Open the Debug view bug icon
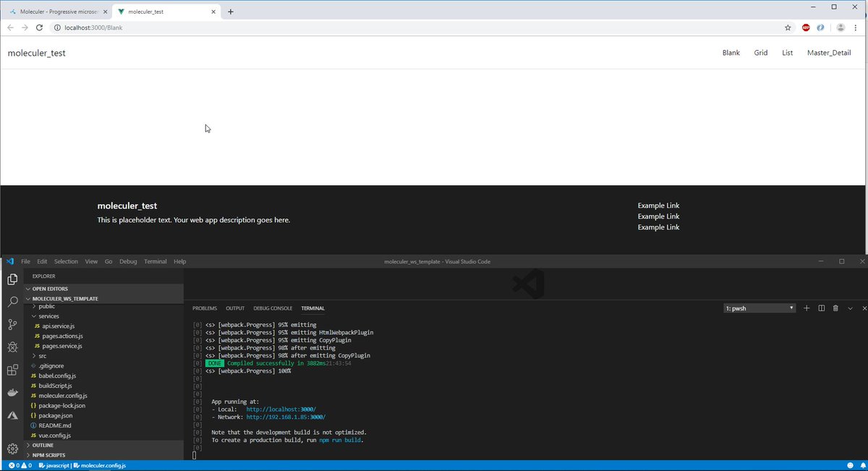This screenshot has height=471, width=868. (x=12, y=347)
